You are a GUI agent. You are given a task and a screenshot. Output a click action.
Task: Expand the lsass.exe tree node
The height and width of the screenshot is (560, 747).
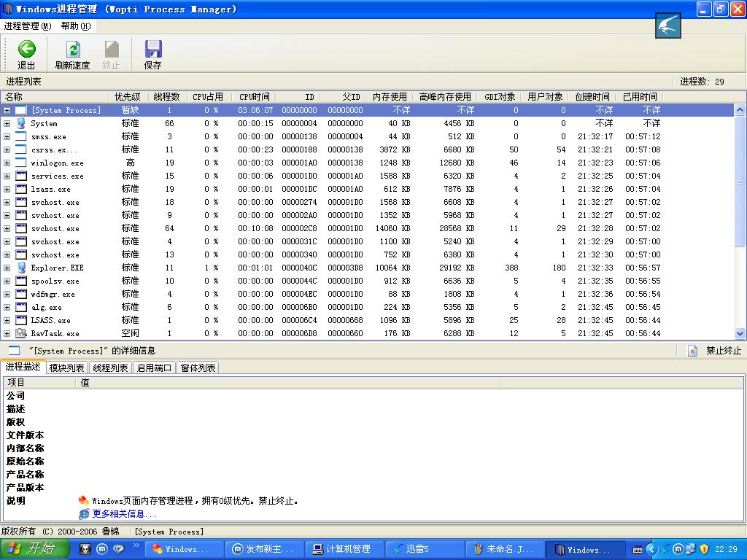(x=7, y=189)
